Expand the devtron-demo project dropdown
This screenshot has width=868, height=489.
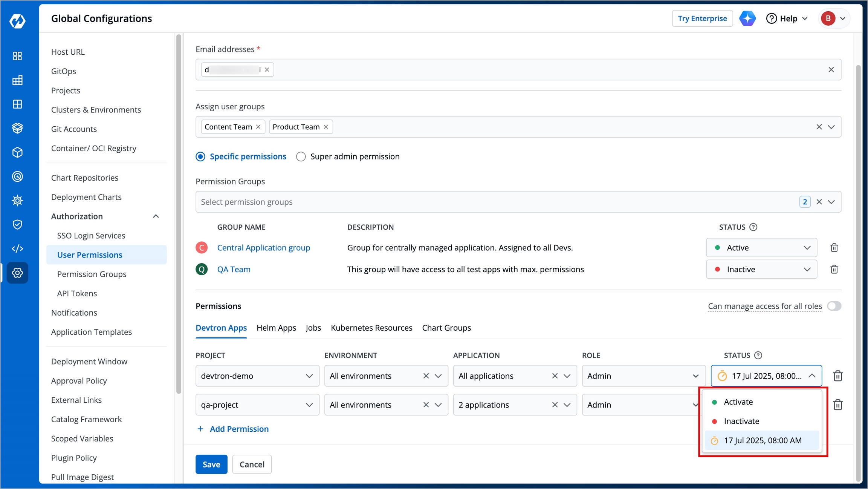(257, 376)
